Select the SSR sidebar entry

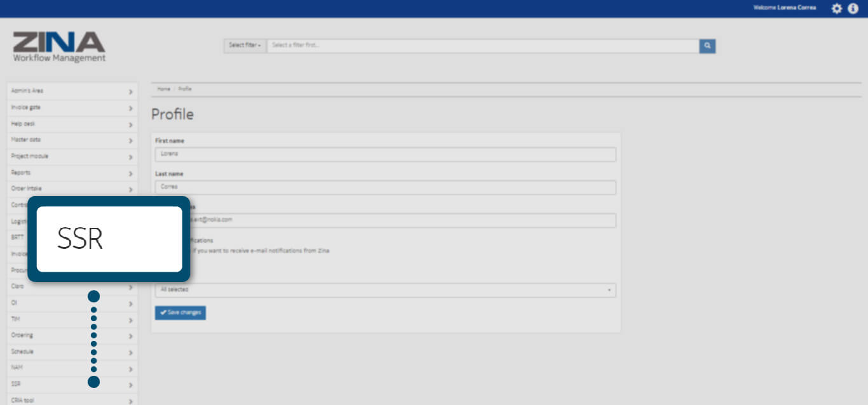point(17,384)
